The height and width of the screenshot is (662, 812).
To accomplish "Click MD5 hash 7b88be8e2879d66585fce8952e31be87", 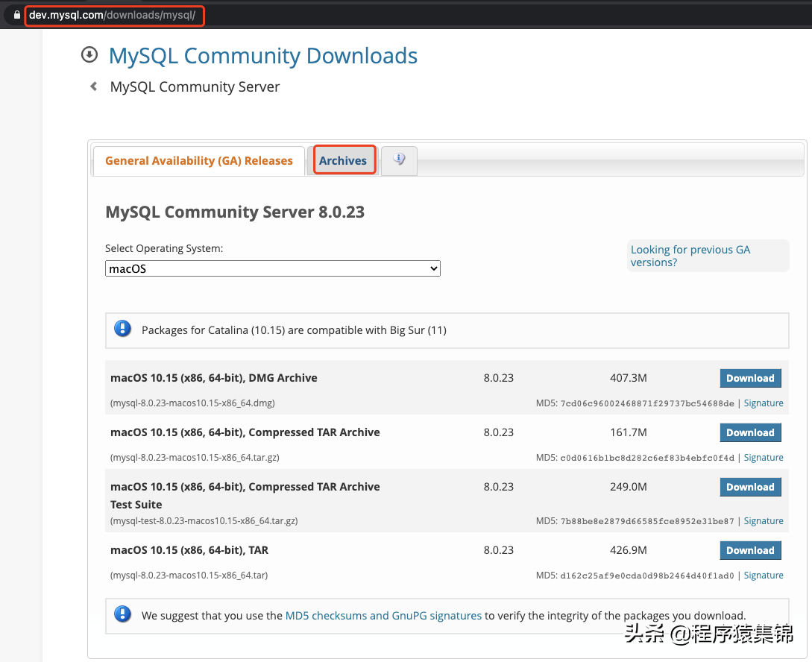I will pyautogui.click(x=647, y=522).
